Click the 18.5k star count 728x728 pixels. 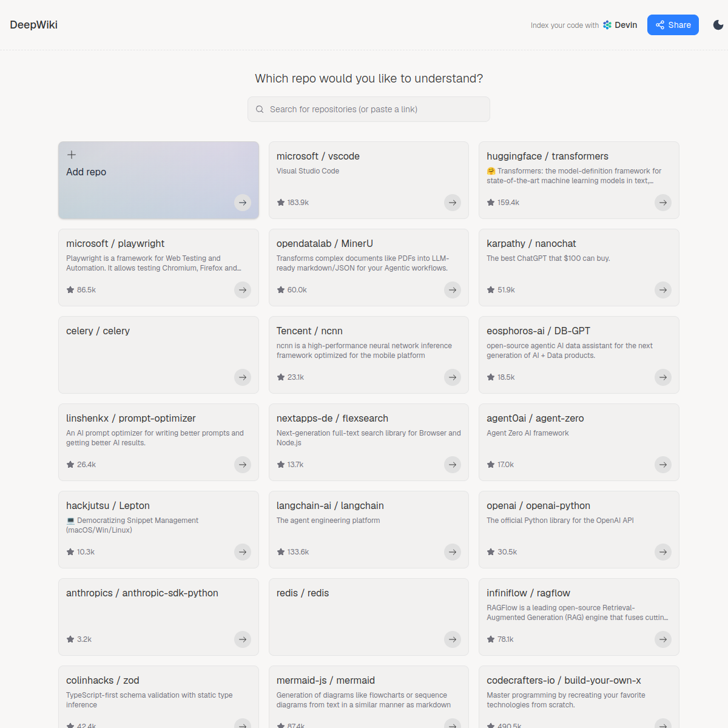506,377
